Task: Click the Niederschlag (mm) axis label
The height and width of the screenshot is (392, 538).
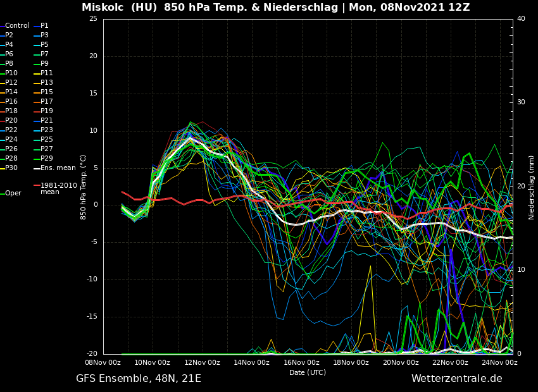Action: pos(532,187)
